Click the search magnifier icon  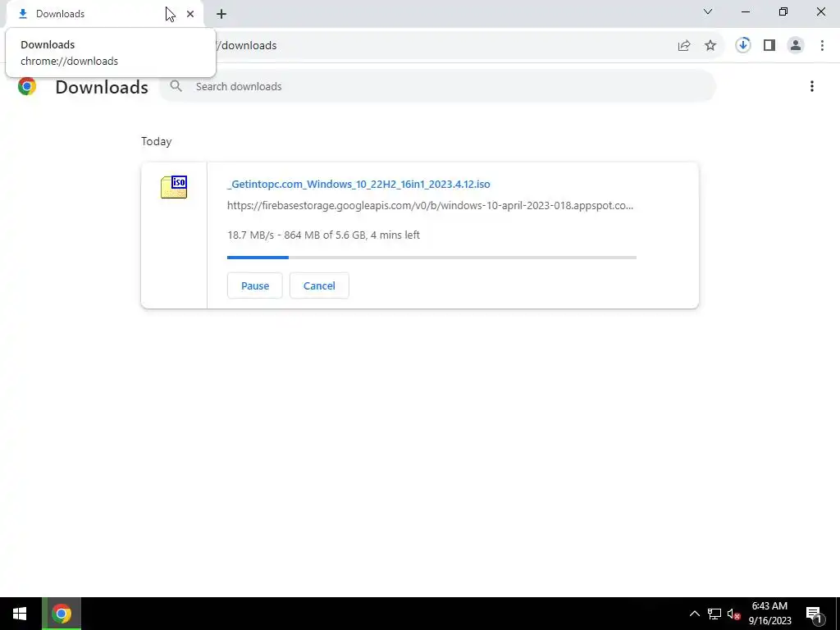(176, 85)
